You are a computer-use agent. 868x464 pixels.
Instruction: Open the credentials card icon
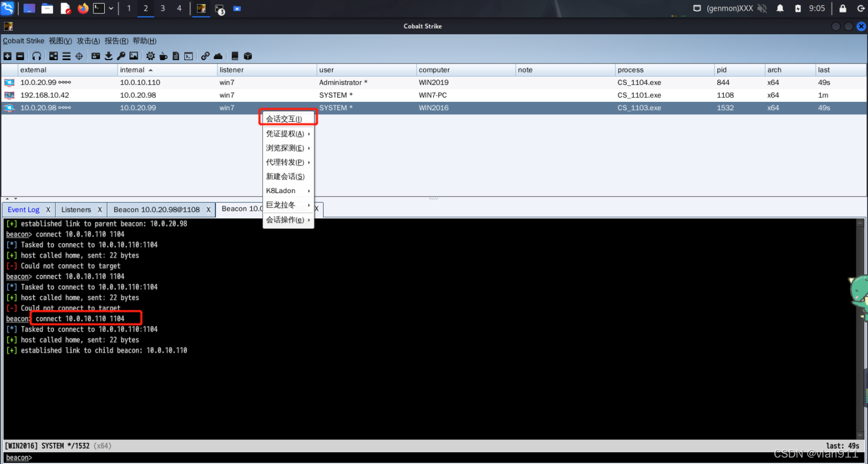point(96,56)
